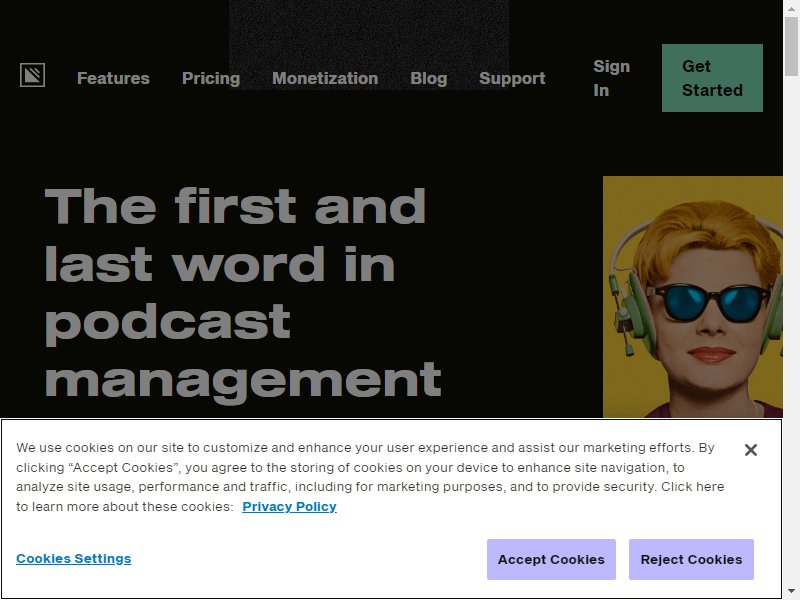Image resolution: width=800 pixels, height=600 pixels.
Task: Go to the Pricing page
Action: tap(211, 78)
